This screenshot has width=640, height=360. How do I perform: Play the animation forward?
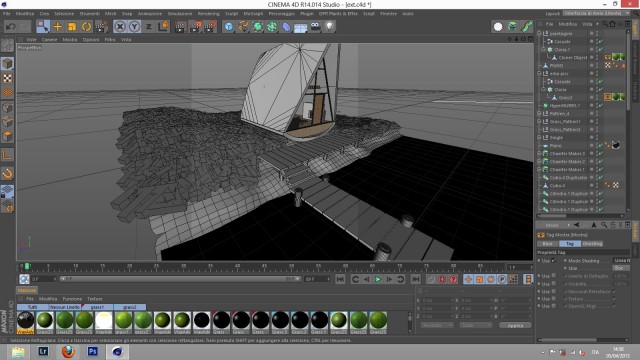(x=378, y=279)
